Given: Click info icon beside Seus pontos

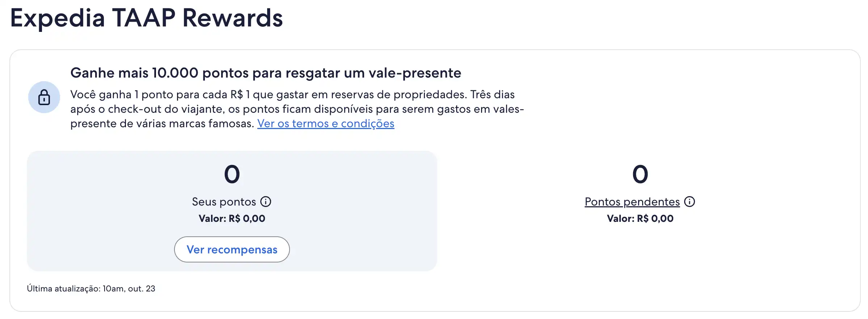Looking at the screenshot, I should click(x=266, y=202).
